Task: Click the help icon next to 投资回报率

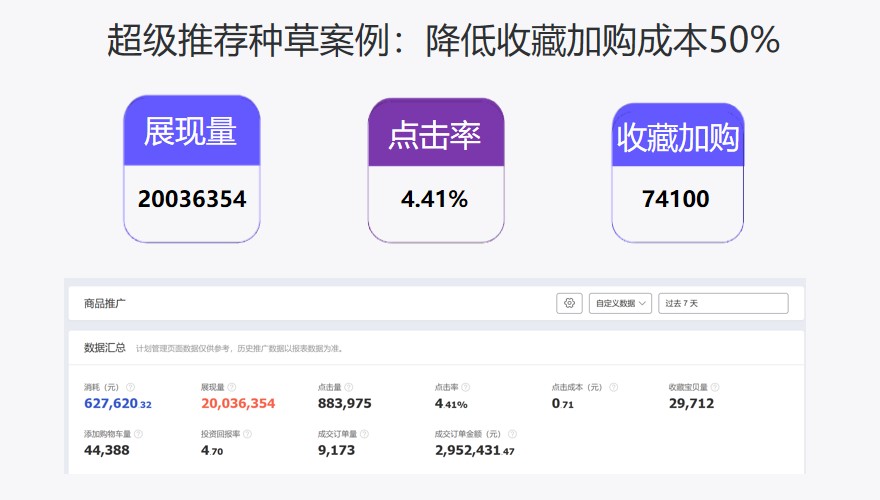Action: (247, 434)
